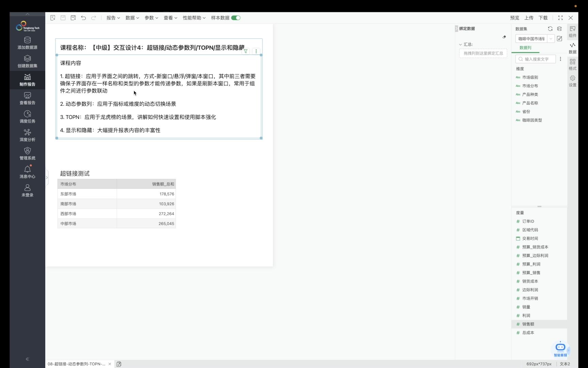Image resolution: width=588 pixels, height=368 pixels.
Task: Open the 格式 format panel
Action: (x=573, y=64)
